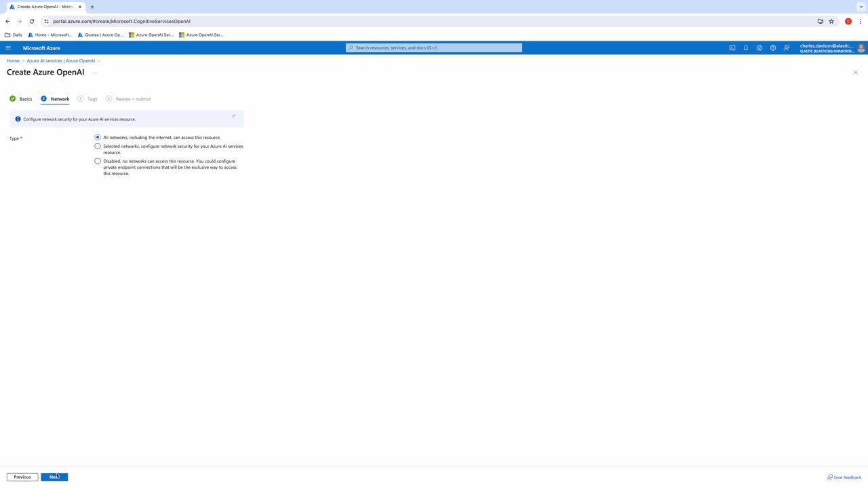Click the browser forward arrow
This screenshot has width=868, height=488.
click(x=20, y=21)
